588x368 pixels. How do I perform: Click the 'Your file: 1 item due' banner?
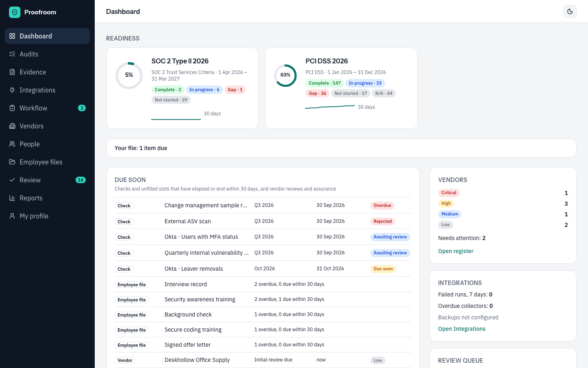pyautogui.click(x=341, y=148)
